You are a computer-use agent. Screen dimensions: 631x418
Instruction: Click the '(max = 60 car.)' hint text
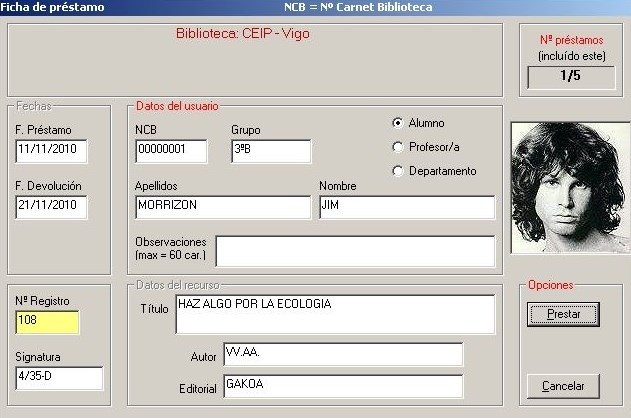click(171, 255)
